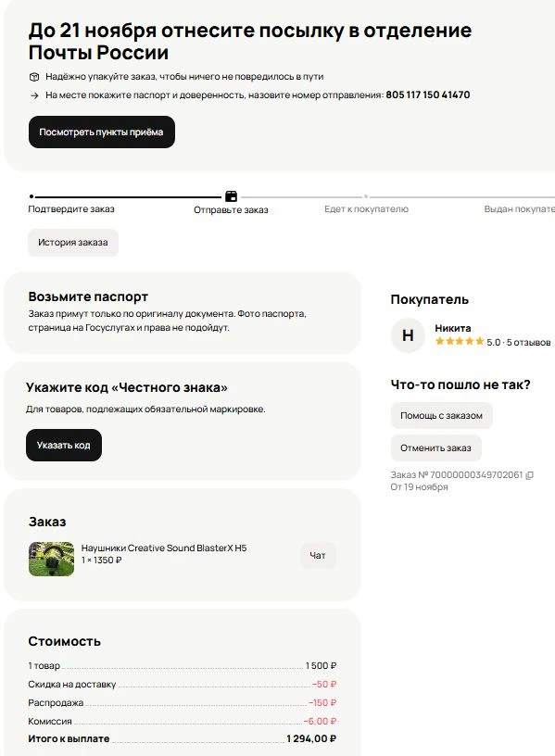555x756 pixels.
Task: Open the «Чат» for the headphones order
Action: tap(318, 557)
